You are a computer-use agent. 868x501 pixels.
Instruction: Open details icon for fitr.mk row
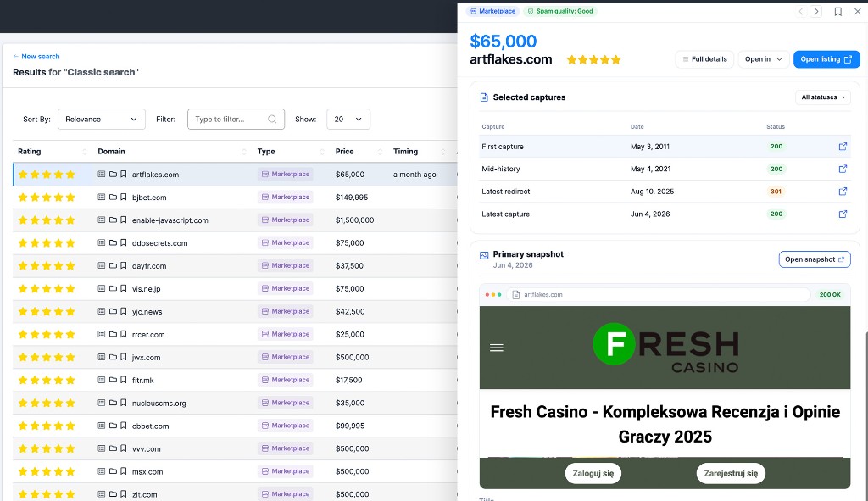coord(102,380)
